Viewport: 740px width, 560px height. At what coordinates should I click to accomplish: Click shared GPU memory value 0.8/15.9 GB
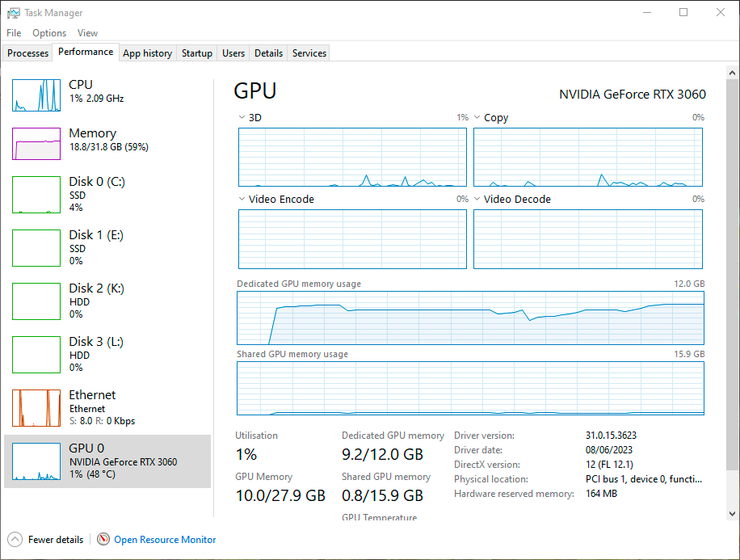click(x=382, y=496)
